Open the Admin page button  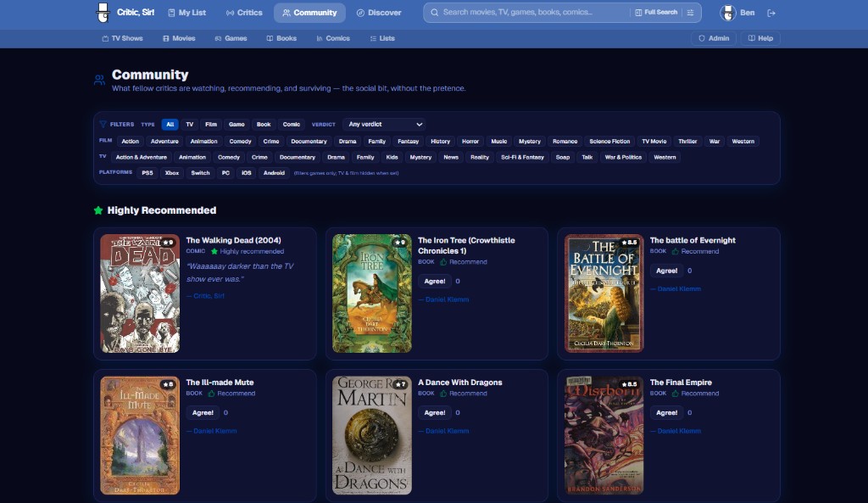(713, 38)
